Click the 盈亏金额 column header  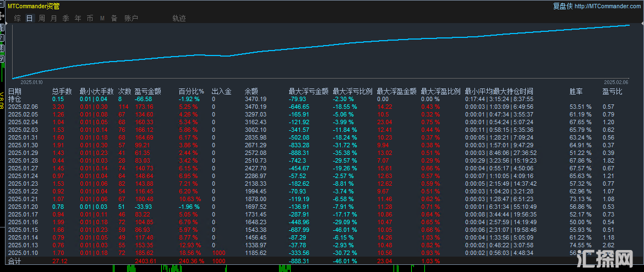(x=148, y=91)
